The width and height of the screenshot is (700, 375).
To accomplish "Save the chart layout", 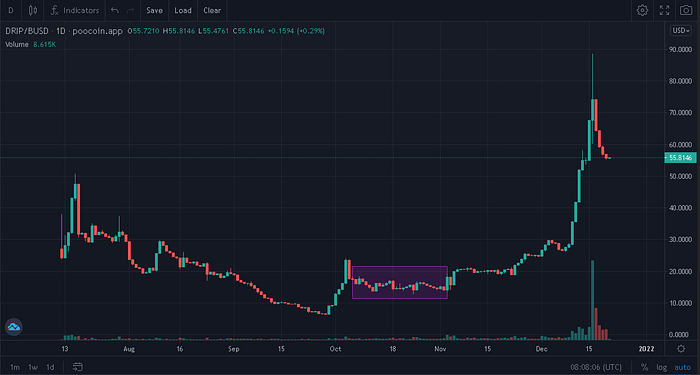I will (x=154, y=10).
